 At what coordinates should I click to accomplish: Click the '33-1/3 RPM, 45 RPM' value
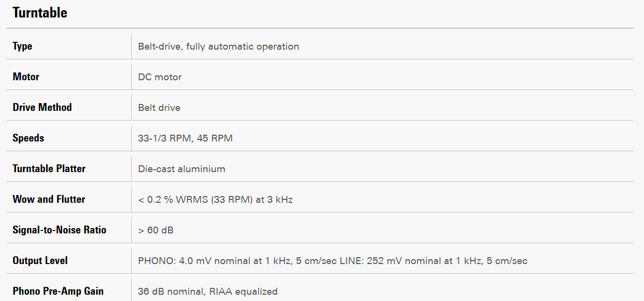click(x=185, y=139)
